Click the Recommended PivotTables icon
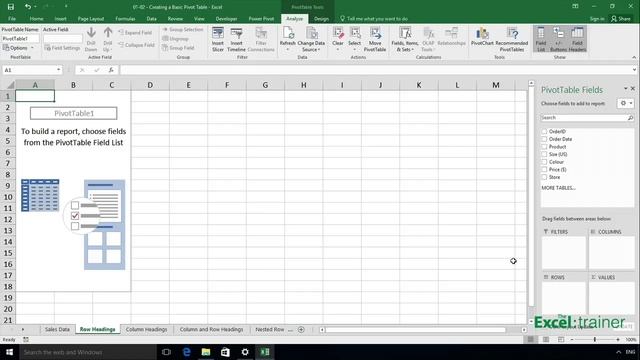The height and width of the screenshot is (360, 640). pos(512,33)
